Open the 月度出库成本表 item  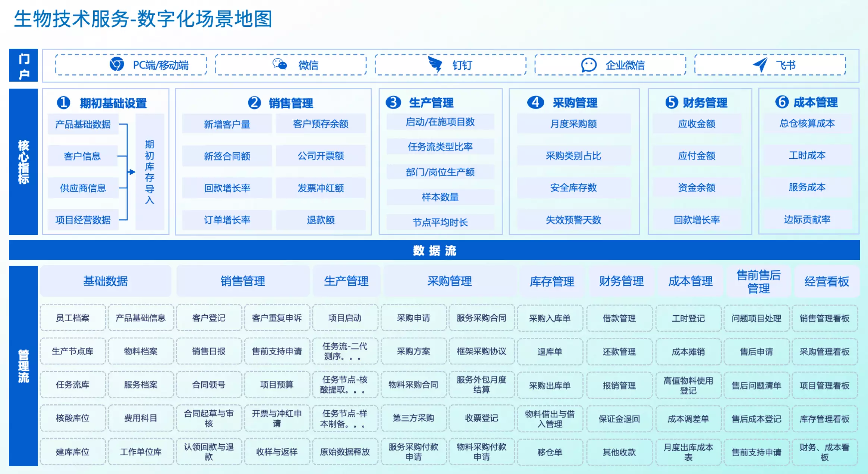pyautogui.click(x=688, y=452)
